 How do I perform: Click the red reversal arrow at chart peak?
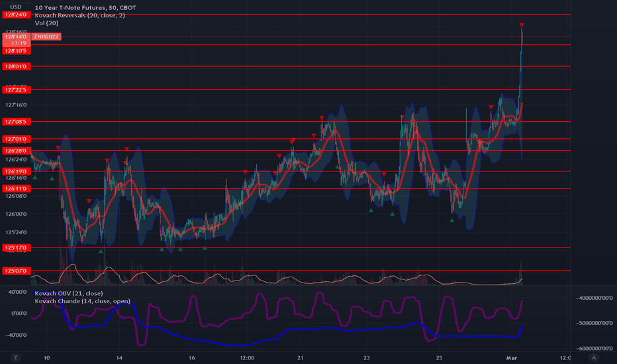pos(522,25)
